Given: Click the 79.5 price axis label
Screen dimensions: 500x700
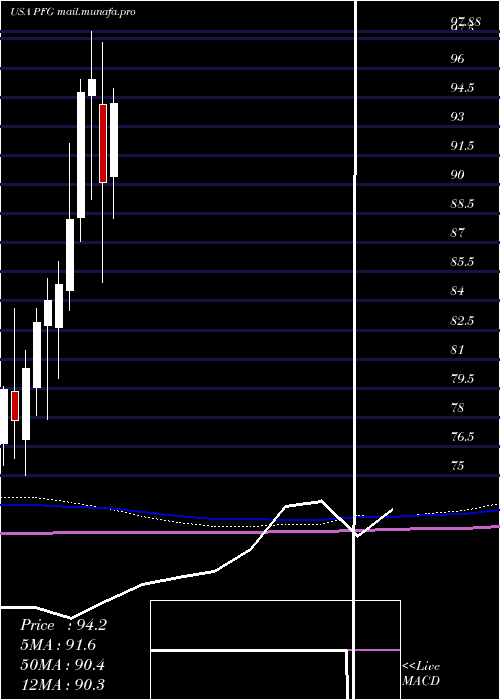Looking at the screenshot, I should coord(462,379).
